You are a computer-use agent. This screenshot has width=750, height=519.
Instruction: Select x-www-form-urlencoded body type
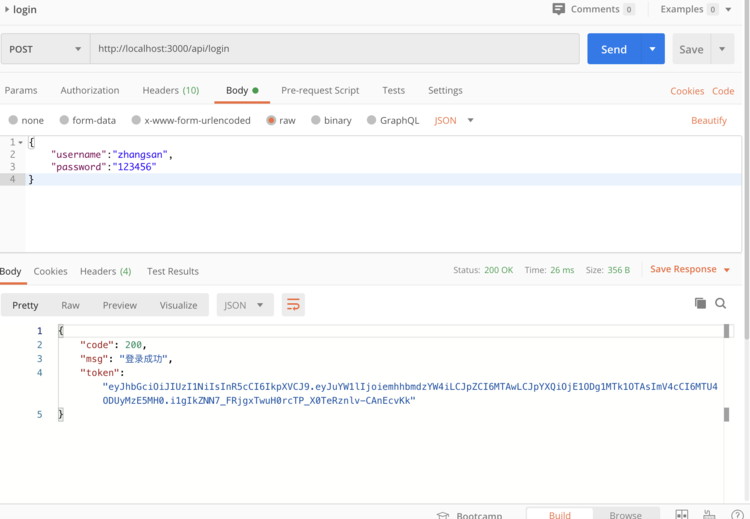(136, 120)
